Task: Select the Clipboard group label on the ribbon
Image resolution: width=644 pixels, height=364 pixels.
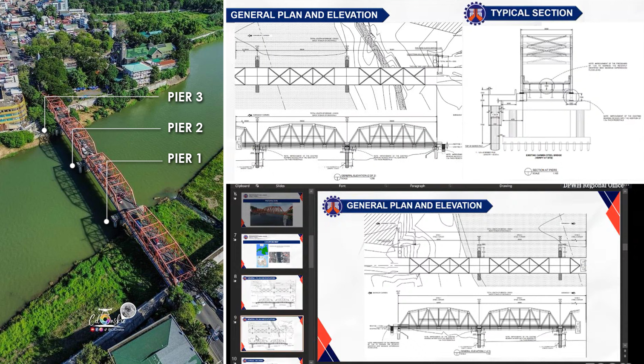Action: (242, 186)
